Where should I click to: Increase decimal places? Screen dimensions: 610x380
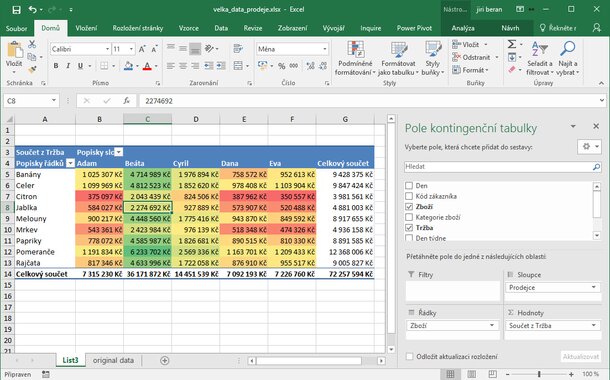click(310, 66)
